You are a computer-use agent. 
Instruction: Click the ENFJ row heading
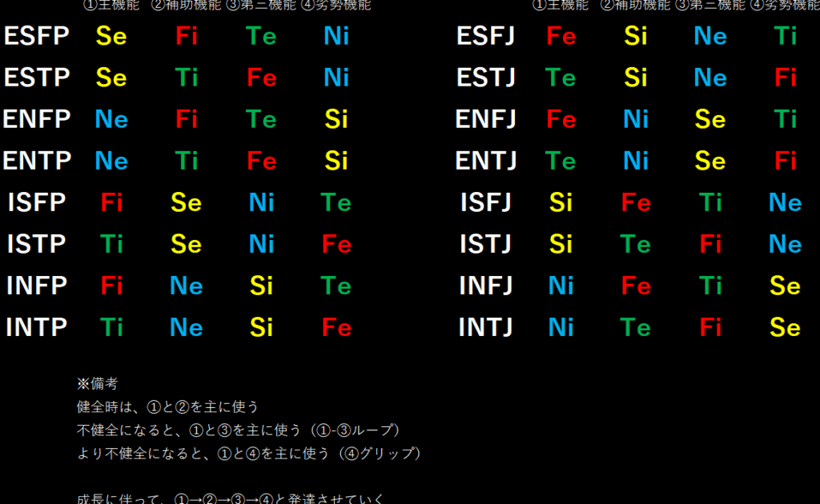485,119
